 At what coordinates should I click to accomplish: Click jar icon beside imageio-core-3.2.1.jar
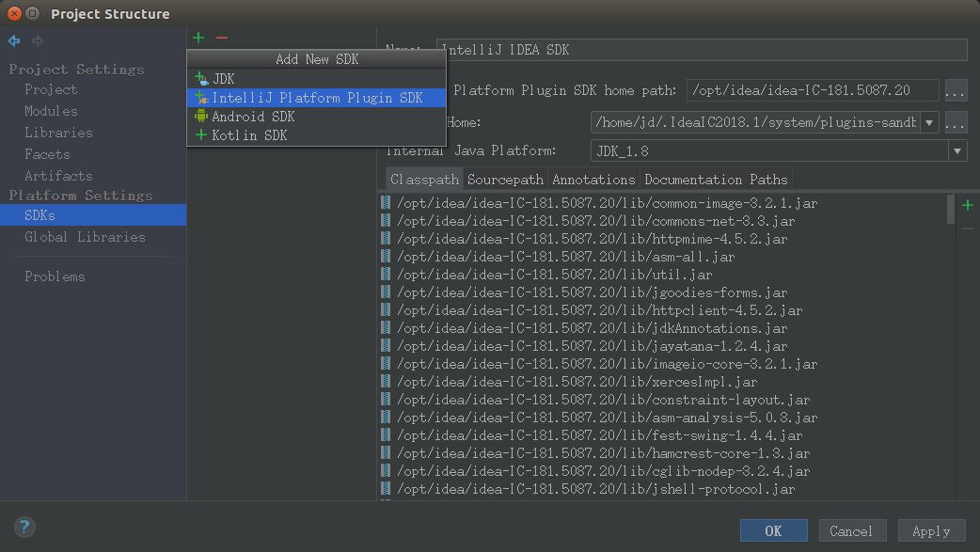point(386,363)
